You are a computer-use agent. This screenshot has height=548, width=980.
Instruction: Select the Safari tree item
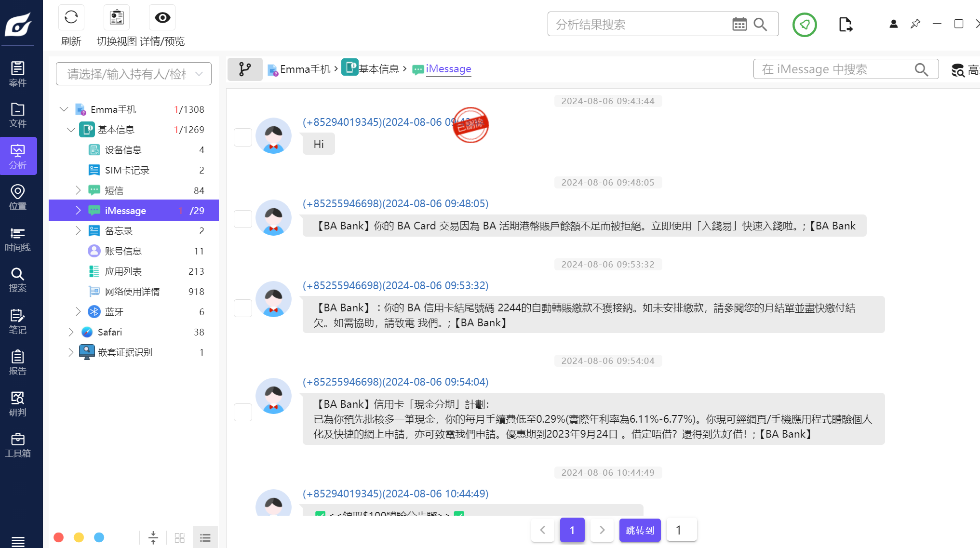[x=110, y=332]
